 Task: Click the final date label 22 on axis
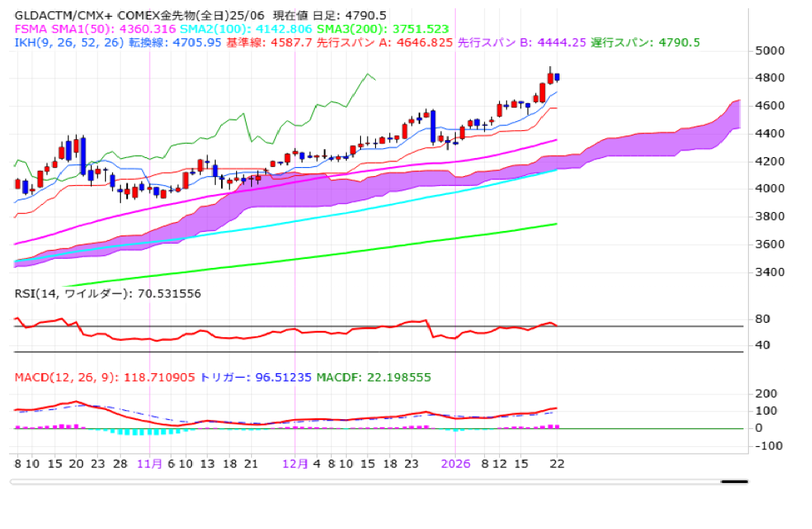(x=556, y=464)
